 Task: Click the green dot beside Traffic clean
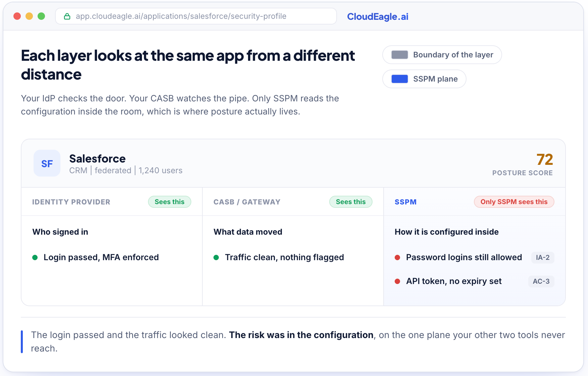(216, 257)
